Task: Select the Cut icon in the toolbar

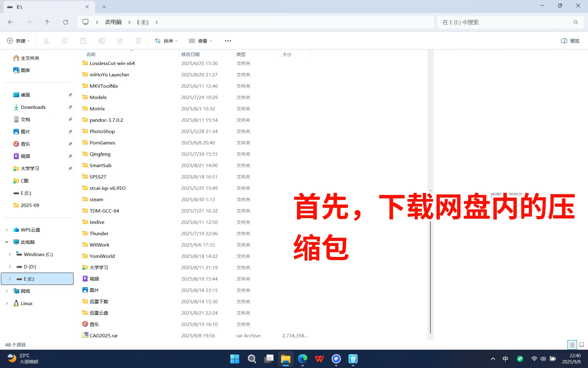Action: (46, 40)
